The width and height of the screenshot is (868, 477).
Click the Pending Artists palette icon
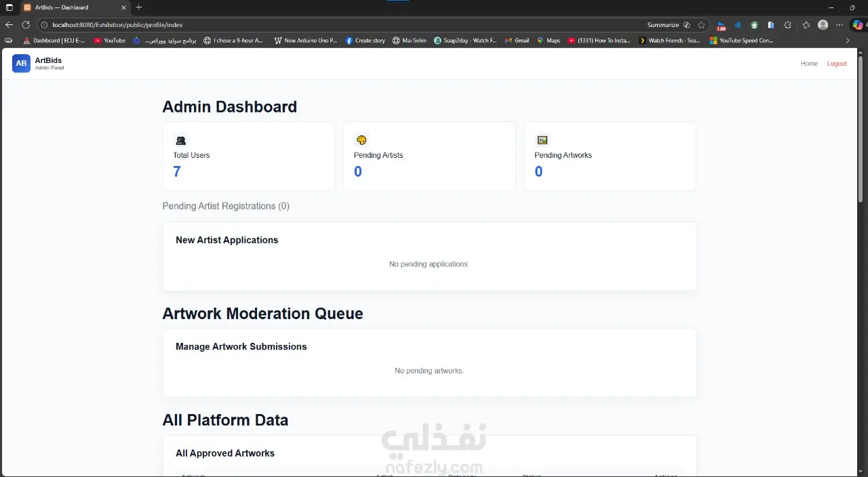361,140
